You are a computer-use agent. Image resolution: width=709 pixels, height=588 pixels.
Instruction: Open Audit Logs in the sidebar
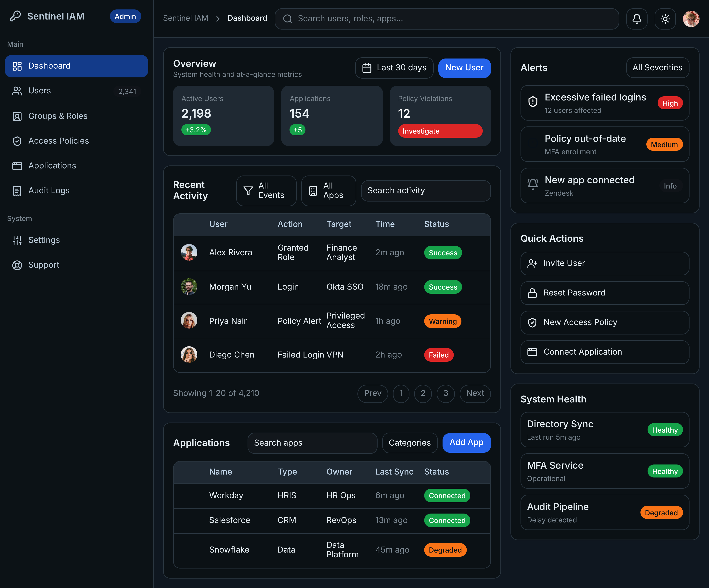[49, 190]
